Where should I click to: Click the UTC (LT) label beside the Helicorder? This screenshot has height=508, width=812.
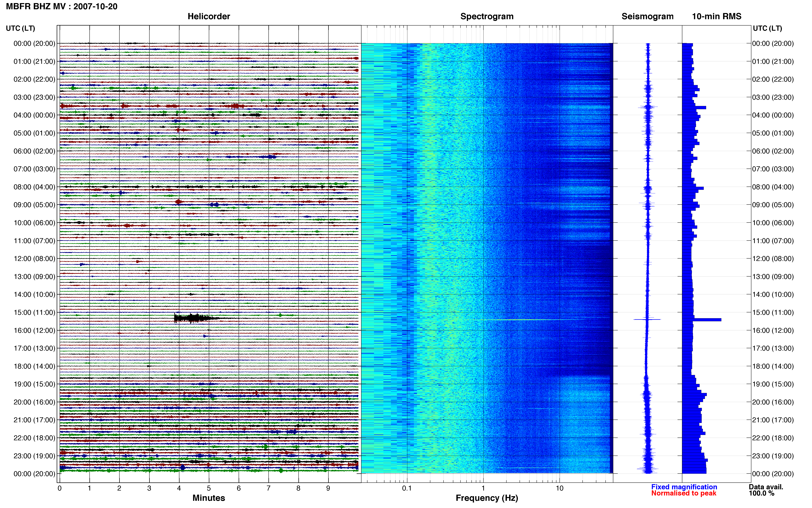(x=21, y=28)
